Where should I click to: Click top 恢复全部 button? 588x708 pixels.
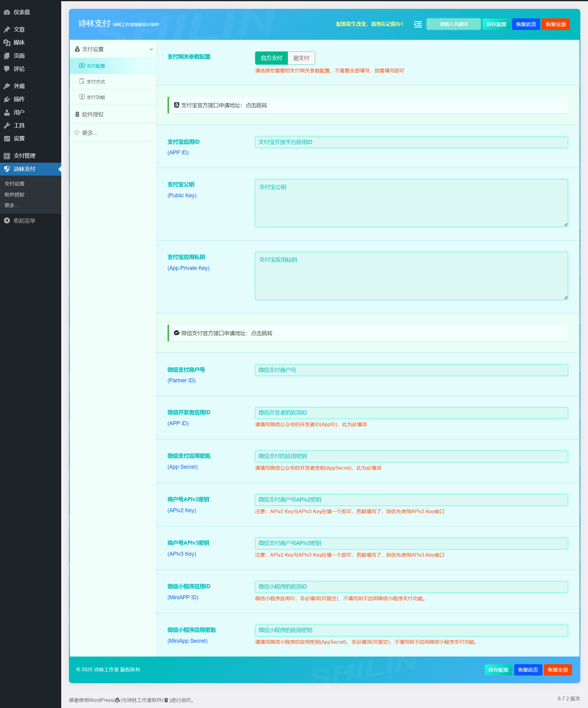click(x=556, y=24)
